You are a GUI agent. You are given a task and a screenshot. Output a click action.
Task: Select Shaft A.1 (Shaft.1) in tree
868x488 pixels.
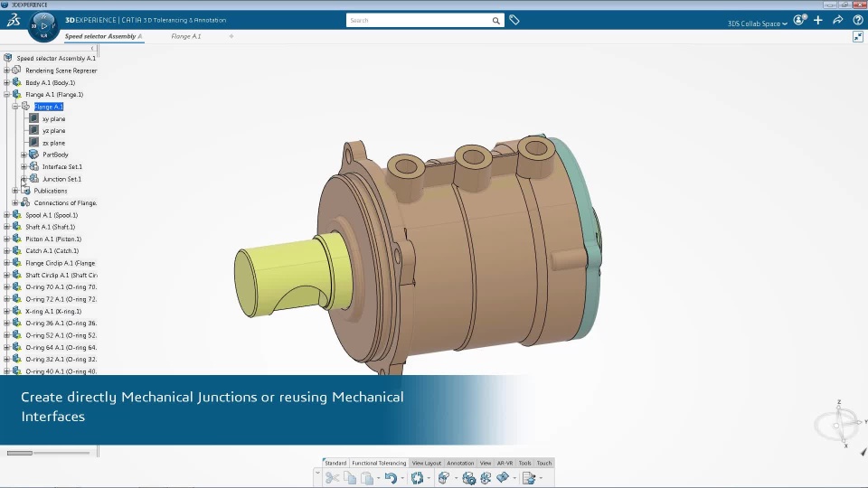tap(51, 227)
